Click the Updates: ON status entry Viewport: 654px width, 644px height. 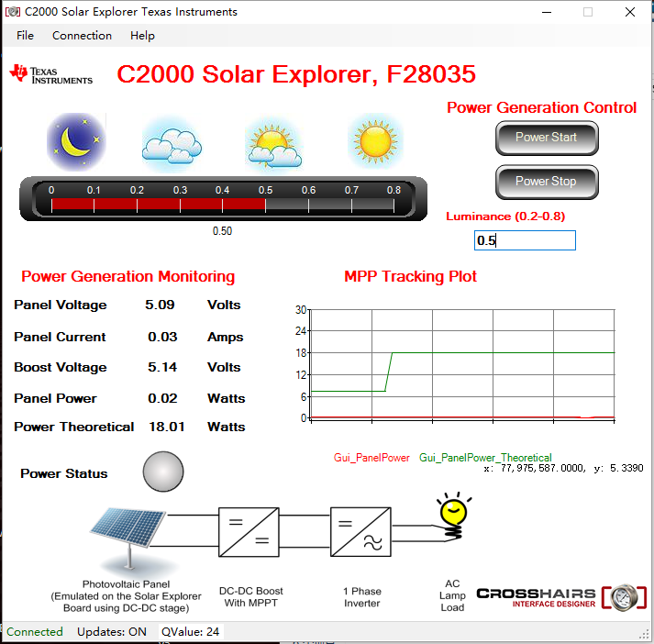(112, 631)
